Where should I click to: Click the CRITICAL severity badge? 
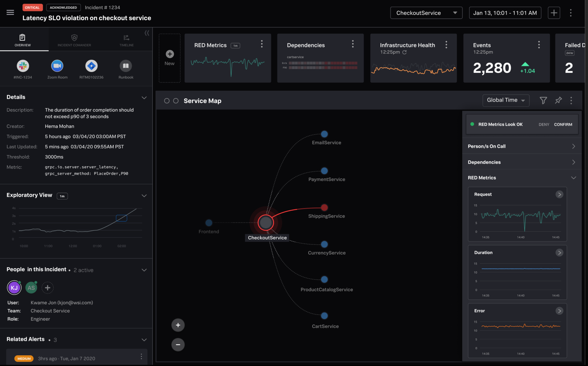pos(32,8)
